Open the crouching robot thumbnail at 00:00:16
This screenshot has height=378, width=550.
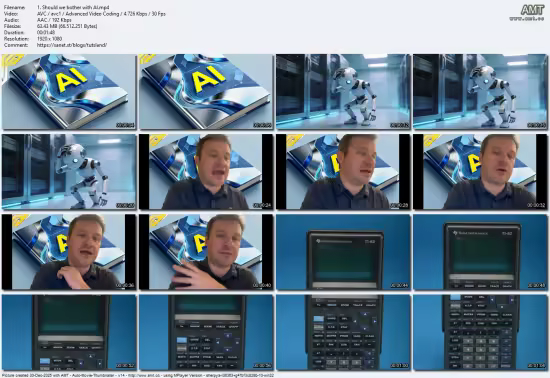[x=480, y=92]
